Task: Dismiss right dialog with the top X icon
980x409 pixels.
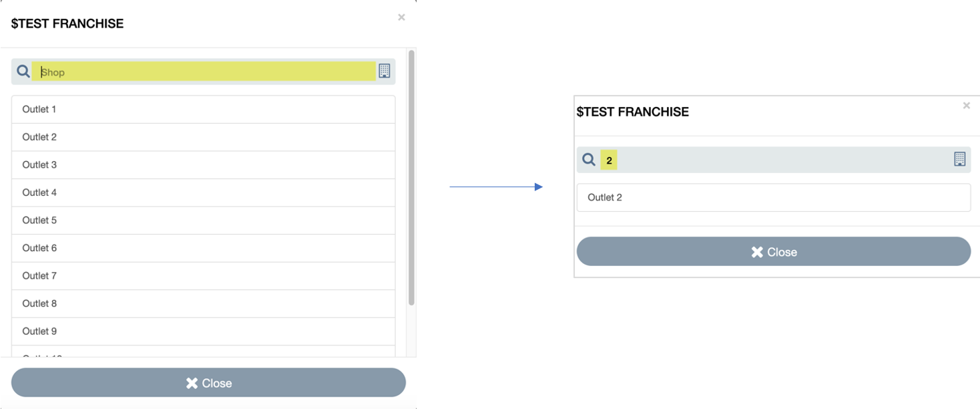Action: [x=966, y=106]
